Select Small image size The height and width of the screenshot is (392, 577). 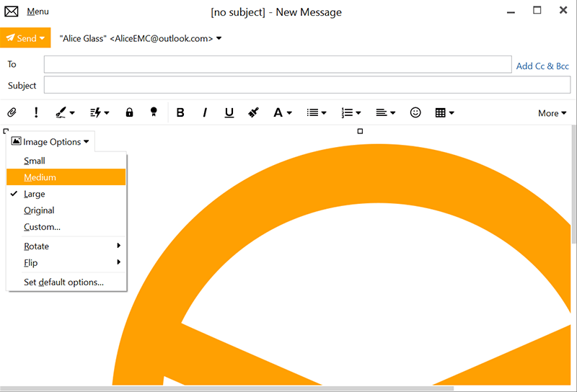point(66,161)
